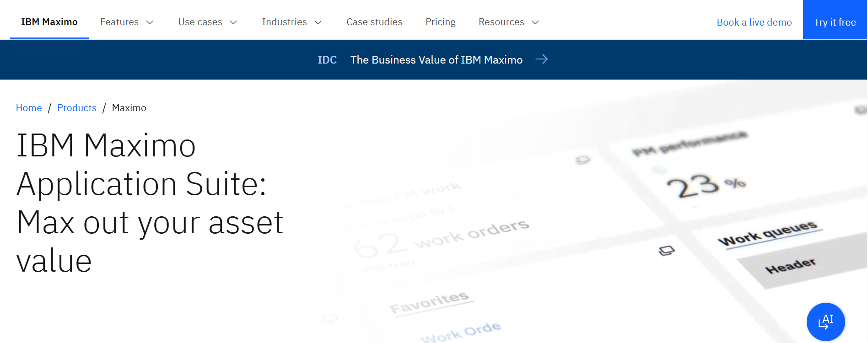
Task: Go to Pricing page
Action: tap(441, 22)
